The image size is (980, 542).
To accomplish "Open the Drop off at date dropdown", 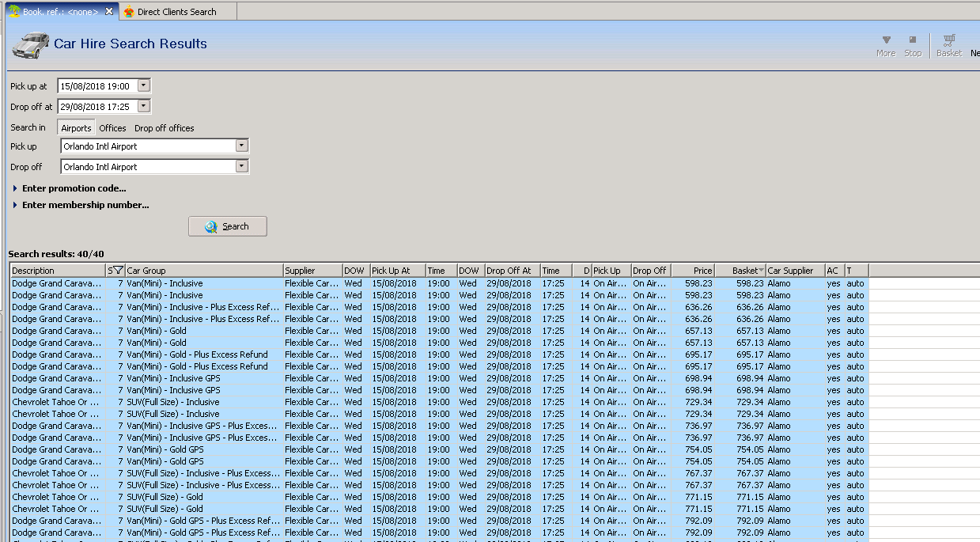I will coord(143,106).
